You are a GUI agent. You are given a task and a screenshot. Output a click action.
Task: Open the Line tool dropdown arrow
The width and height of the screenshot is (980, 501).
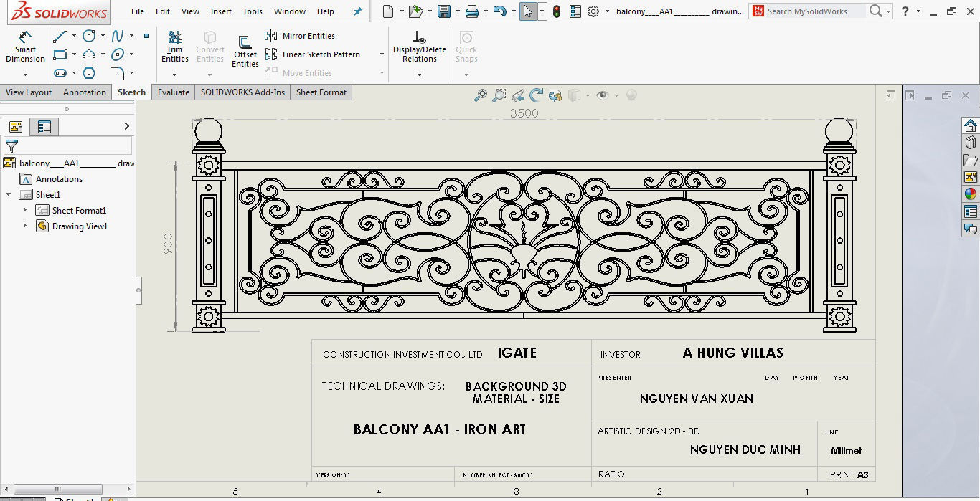pyautogui.click(x=75, y=36)
